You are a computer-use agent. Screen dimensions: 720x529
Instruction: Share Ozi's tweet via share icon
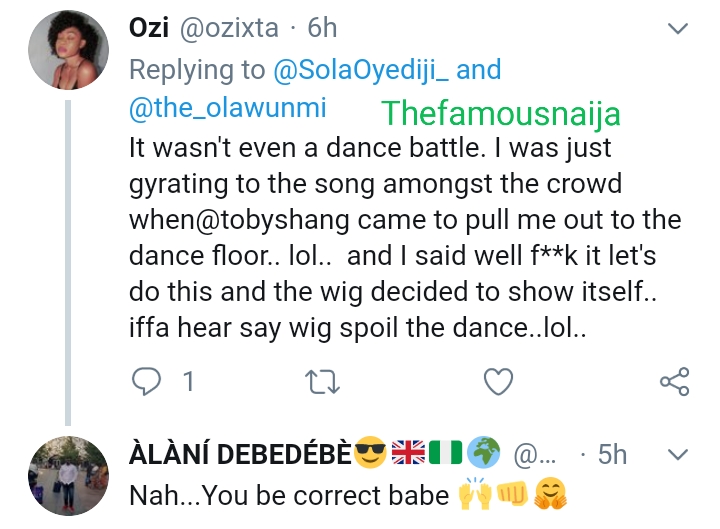(675, 381)
